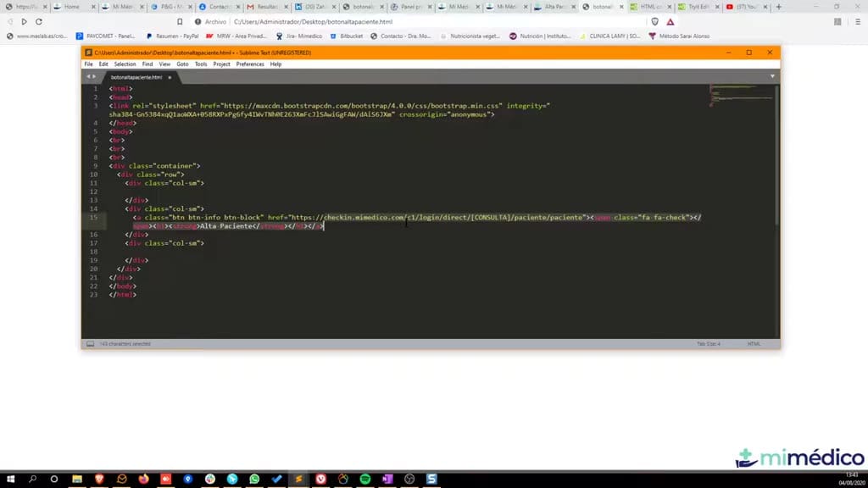
Task: Switch to the botonaltapaciente.html editor tab
Action: tap(136, 77)
